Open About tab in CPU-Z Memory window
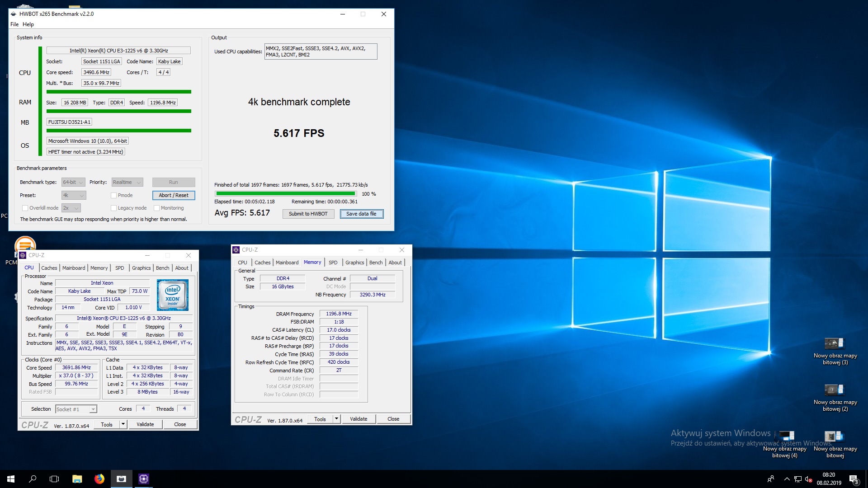 [x=395, y=263]
